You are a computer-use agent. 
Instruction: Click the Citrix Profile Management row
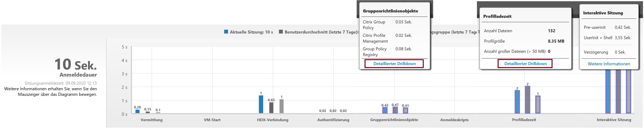pos(387,38)
